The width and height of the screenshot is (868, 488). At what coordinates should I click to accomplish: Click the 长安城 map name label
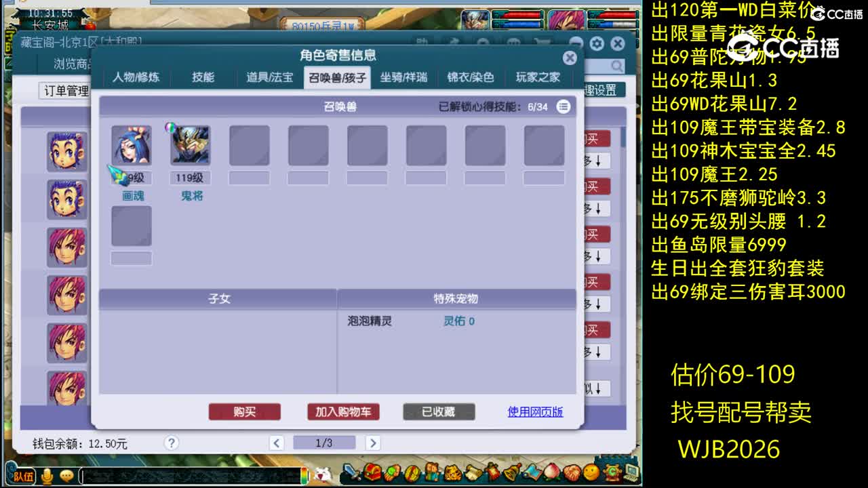[50, 24]
